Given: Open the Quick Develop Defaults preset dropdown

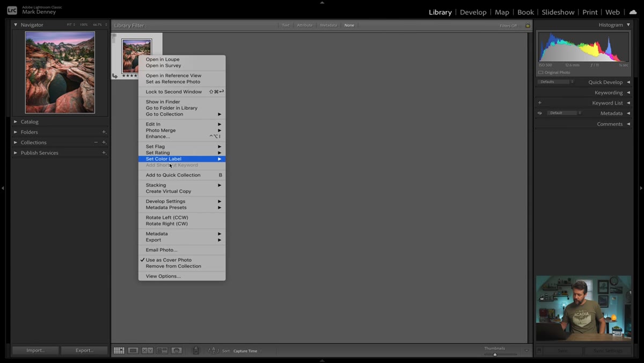Looking at the screenshot, I should 557,82.
